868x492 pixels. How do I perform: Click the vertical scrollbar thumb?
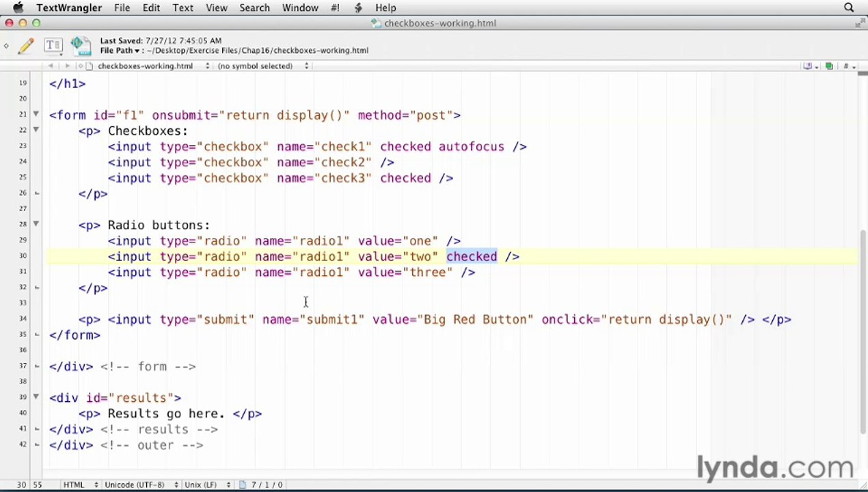pyautogui.click(x=863, y=331)
